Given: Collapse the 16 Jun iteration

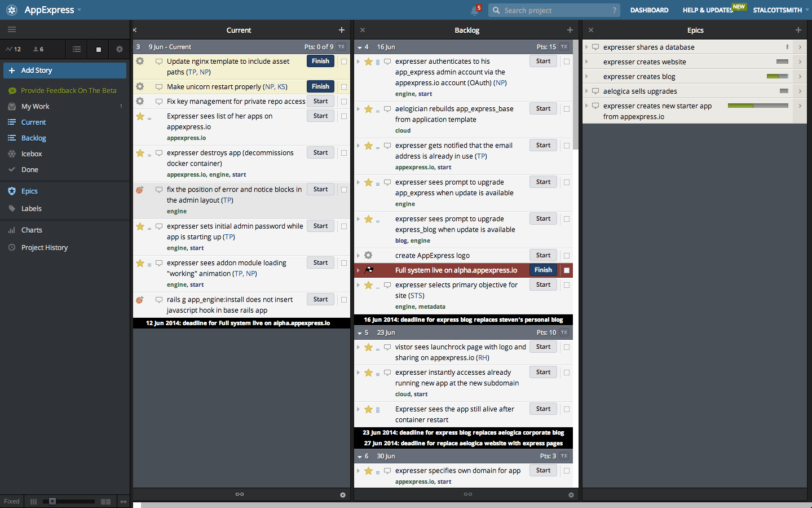Looking at the screenshot, I should [360, 47].
